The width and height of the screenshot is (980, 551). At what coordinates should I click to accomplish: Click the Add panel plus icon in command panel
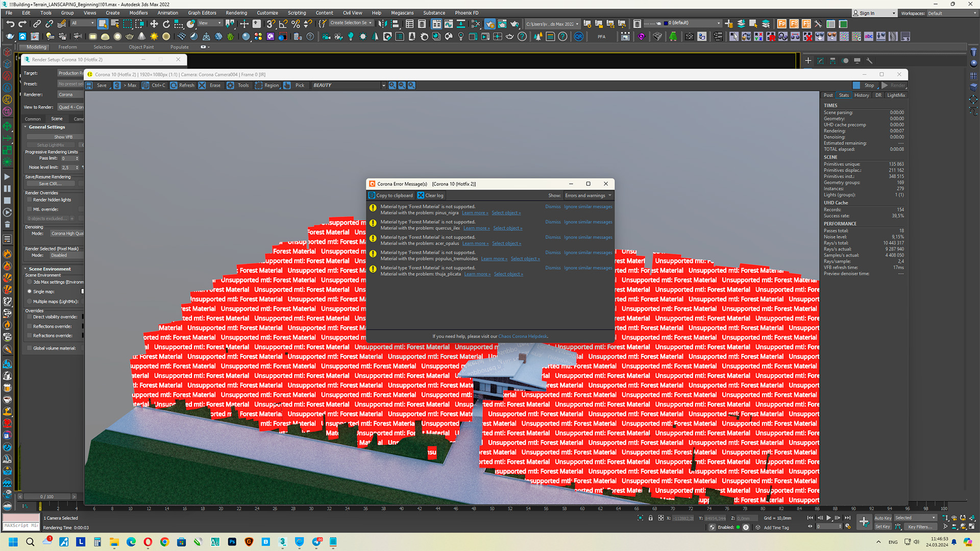(x=808, y=61)
